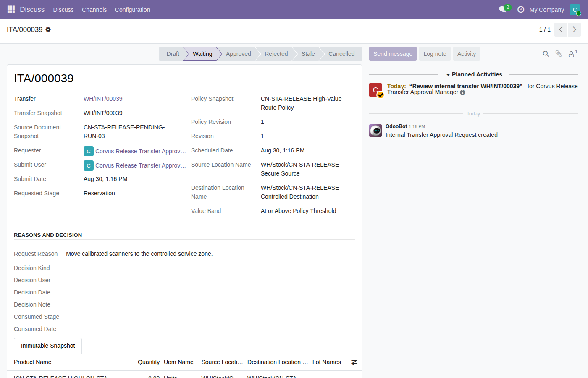This screenshot has width=588, height=378.
Task: Open the activities clock icon
Action: [521, 9]
